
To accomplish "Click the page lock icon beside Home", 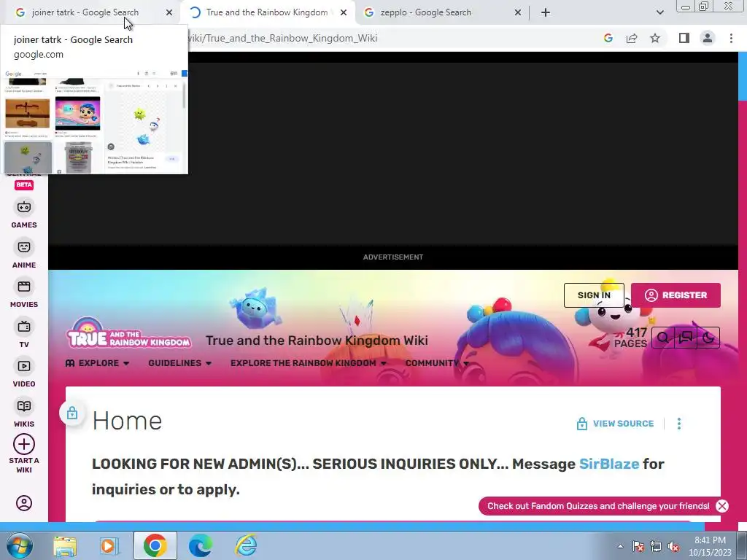I will pos(72,413).
